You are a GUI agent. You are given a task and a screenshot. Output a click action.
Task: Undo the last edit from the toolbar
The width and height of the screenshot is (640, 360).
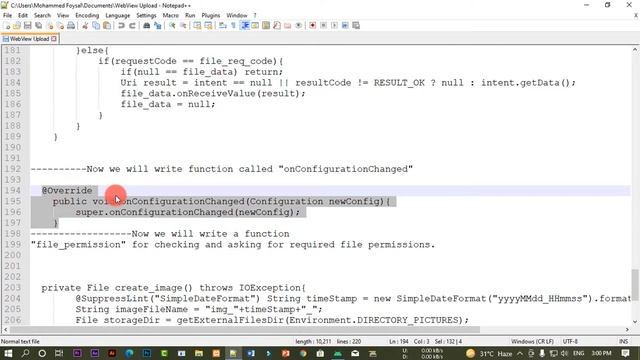pos(121,25)
